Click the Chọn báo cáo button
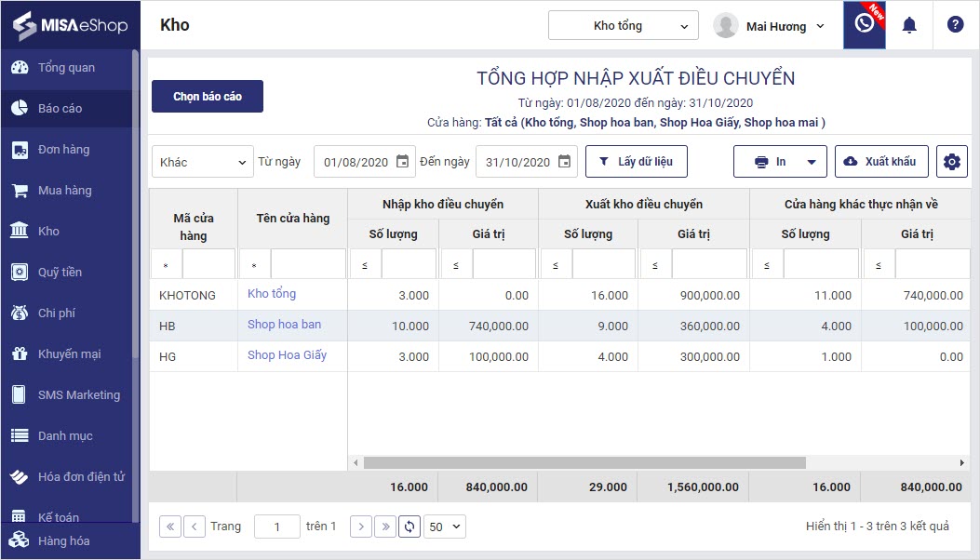This screenshot has height=560, width=980. (208, 97)
